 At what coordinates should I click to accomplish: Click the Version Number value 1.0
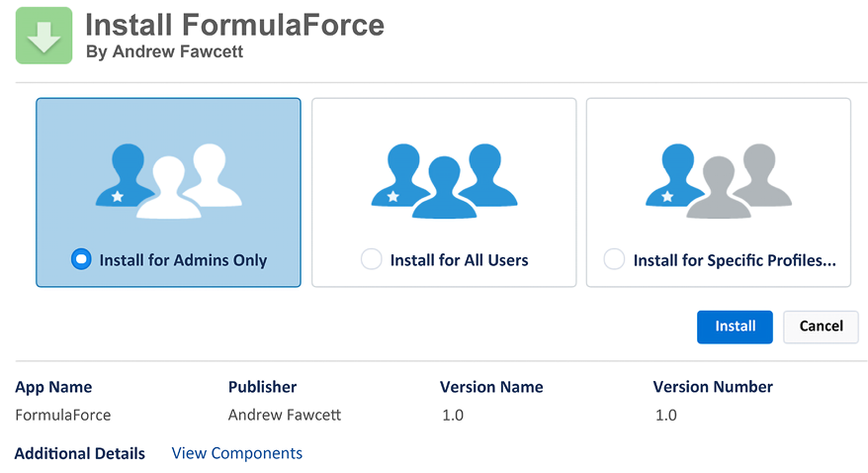click(666, 415)
